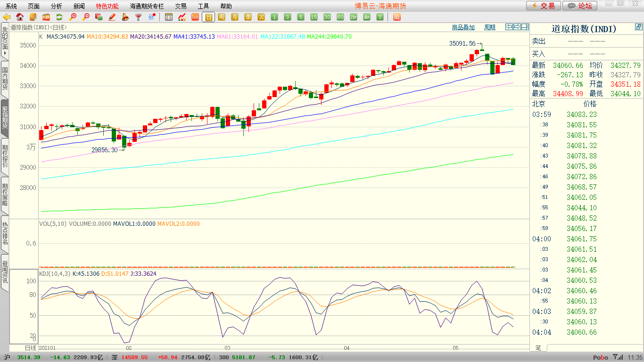This screenshot has height=362, width=644.
Task: Open the bell alert icon
Action: tap(125, 17)
